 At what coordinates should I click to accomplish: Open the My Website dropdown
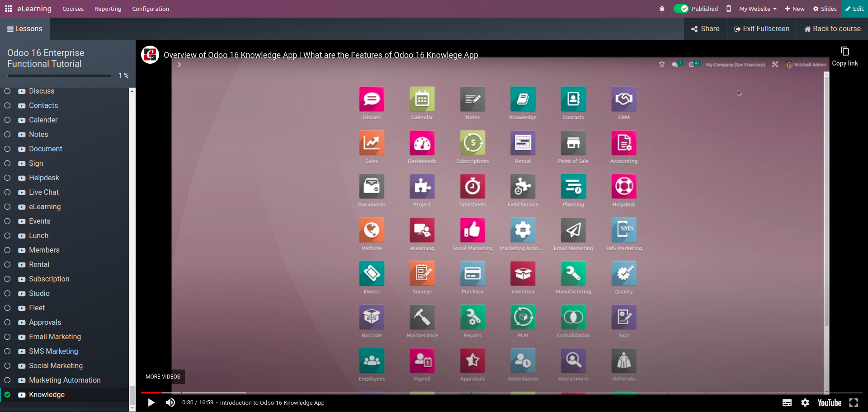[x=758, y=9]
